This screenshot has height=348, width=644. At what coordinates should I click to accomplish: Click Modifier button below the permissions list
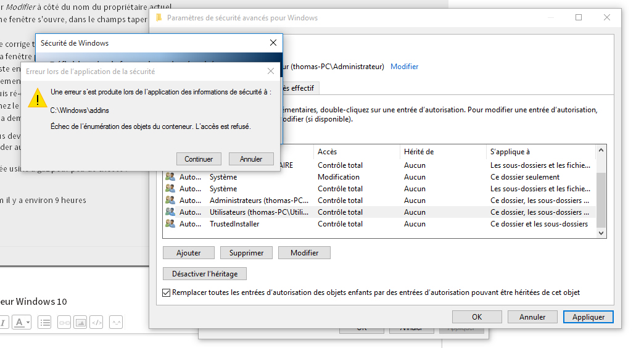(x=304, y=253)
